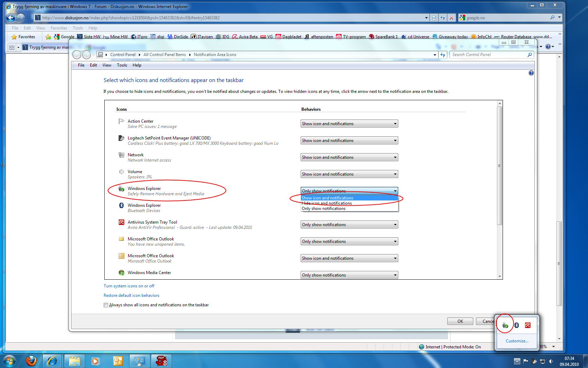
Task: Open the TV-program favorites bar link
Action: (x=351, y=37)
